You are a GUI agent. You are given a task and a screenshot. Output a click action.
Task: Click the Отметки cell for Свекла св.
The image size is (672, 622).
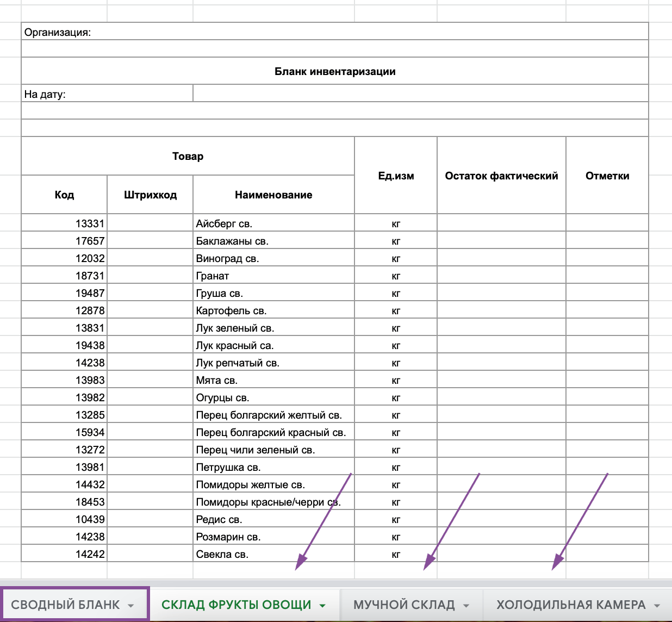607,554
